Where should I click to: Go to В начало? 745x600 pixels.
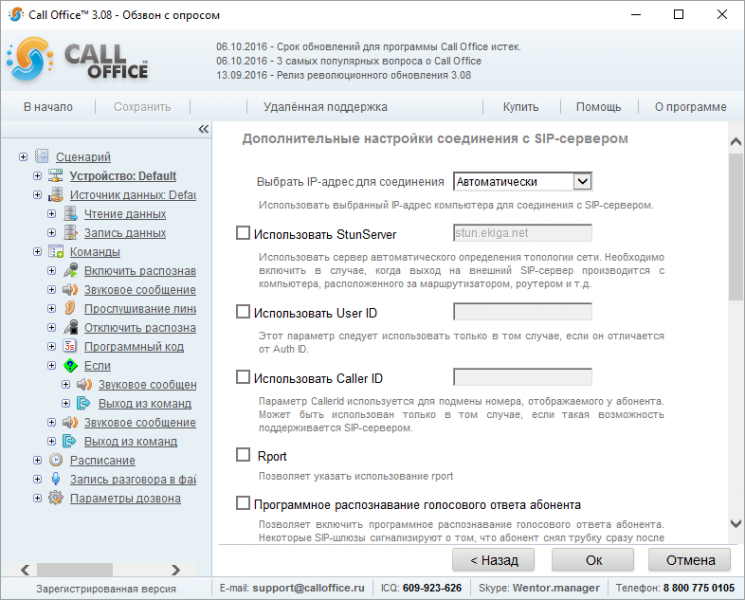point(48,107)
